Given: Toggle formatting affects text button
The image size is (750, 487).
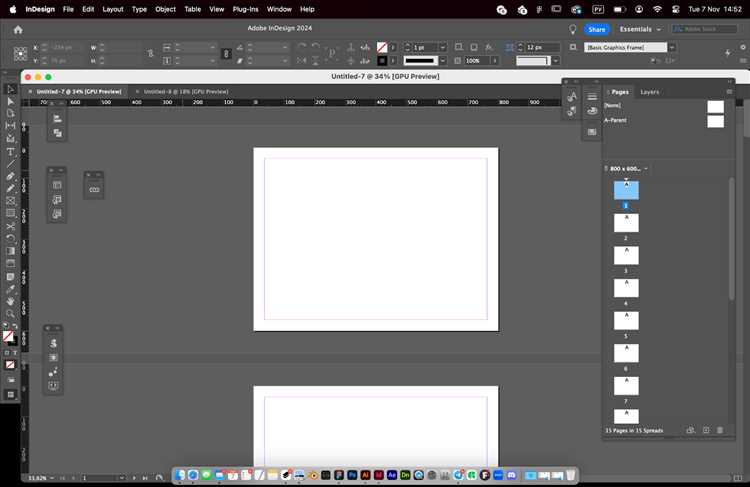Looking at the screenshot, I should pos(15,353).
